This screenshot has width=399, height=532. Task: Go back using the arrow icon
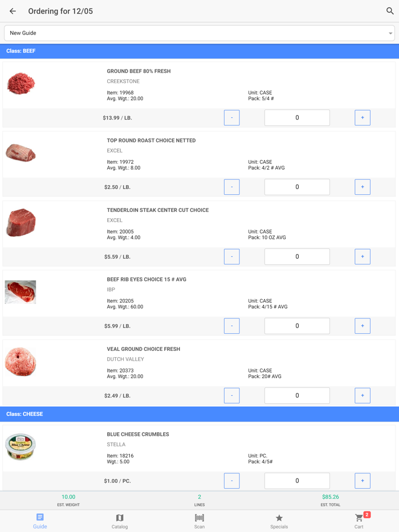tap(12, 11)
